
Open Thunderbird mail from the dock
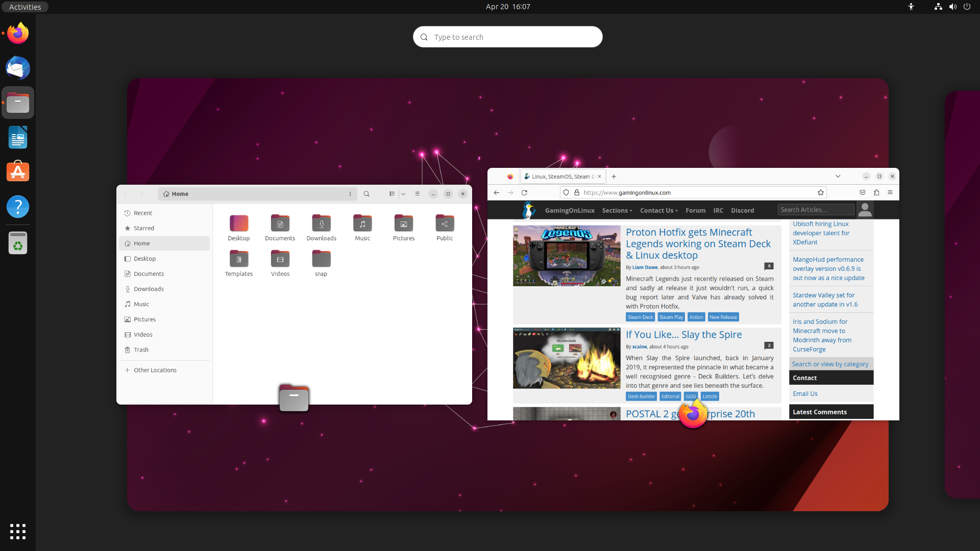[18, 68]
